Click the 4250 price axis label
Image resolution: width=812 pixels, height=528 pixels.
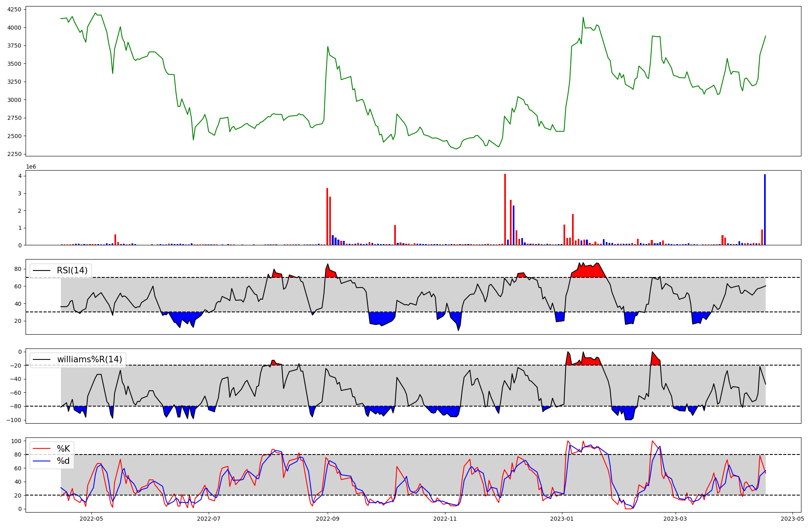pyautogui.click(x=15, y=9)
